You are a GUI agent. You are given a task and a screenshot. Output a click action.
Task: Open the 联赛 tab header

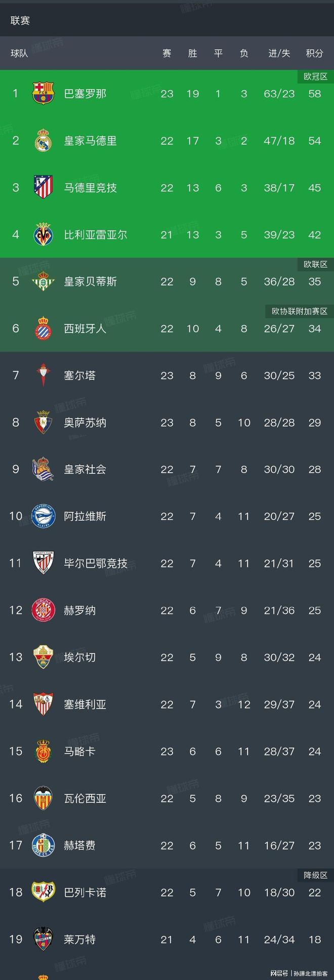pos(20,21)
